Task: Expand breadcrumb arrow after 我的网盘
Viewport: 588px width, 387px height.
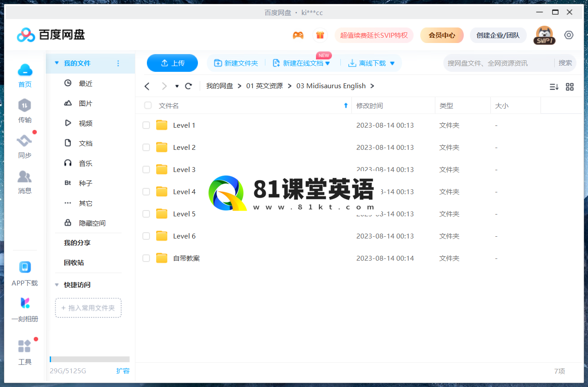Action: tap(240, 86)
